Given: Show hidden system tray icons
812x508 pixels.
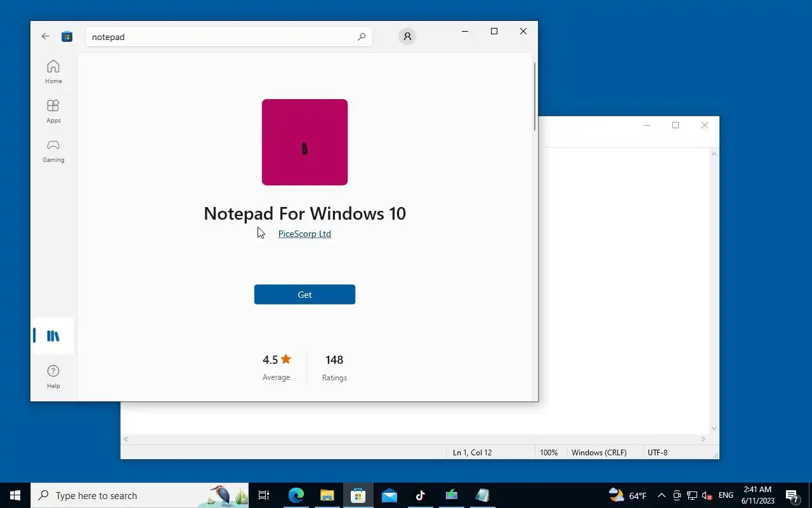Looking at the screenshot, I should 661,495.
